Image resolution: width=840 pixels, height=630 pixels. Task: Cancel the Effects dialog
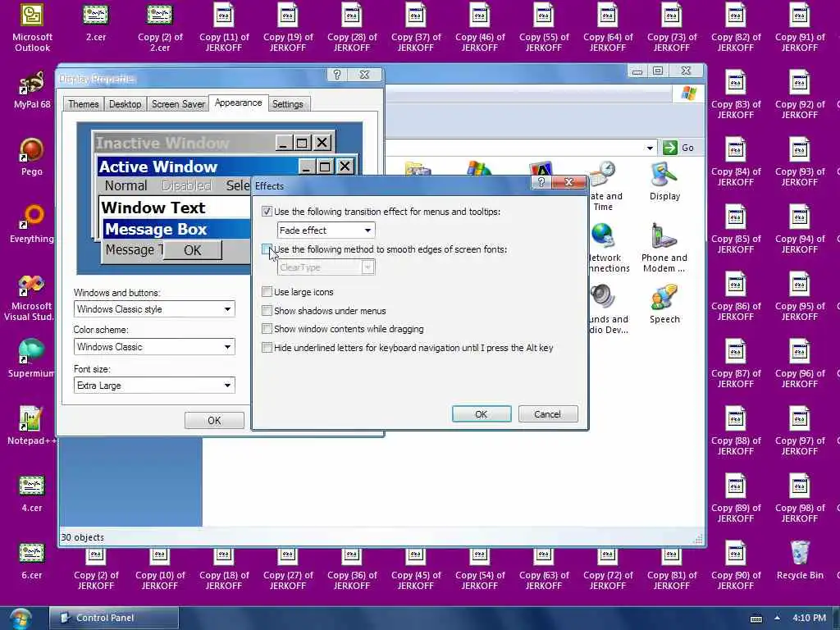coord(547,414)
